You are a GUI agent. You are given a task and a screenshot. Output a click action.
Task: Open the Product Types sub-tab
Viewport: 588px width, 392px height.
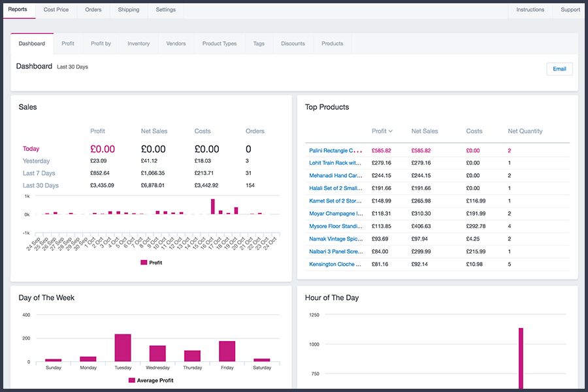point(220,44)
